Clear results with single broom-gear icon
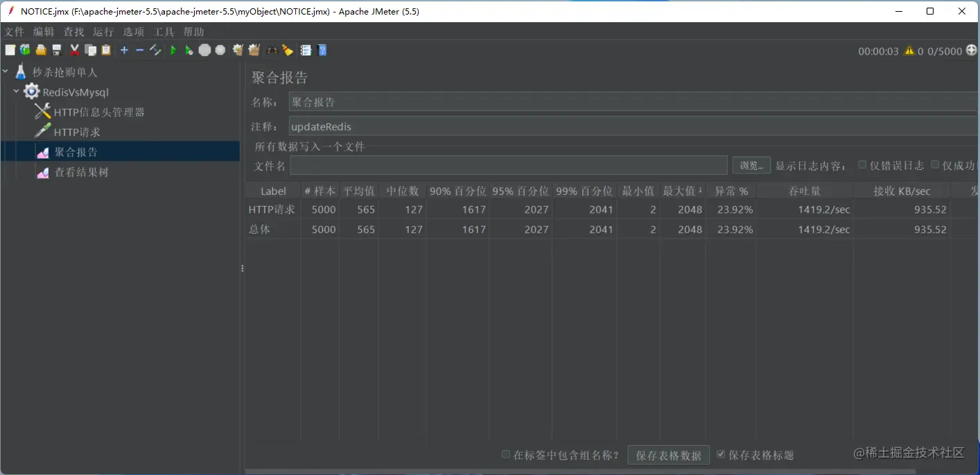Screen dimensions: 980x475 click(238, 50)
